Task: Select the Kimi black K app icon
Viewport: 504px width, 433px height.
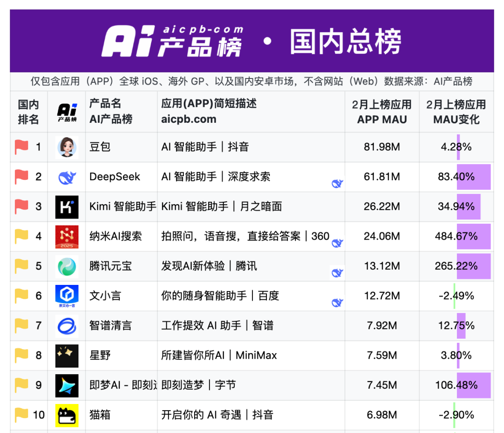Action: click(67, 207)
